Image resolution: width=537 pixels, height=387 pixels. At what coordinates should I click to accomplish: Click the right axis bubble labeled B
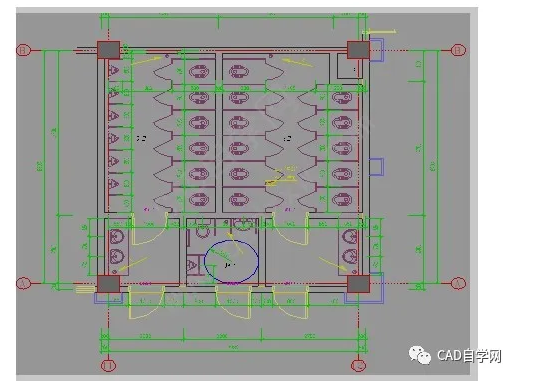coord(458,50)
